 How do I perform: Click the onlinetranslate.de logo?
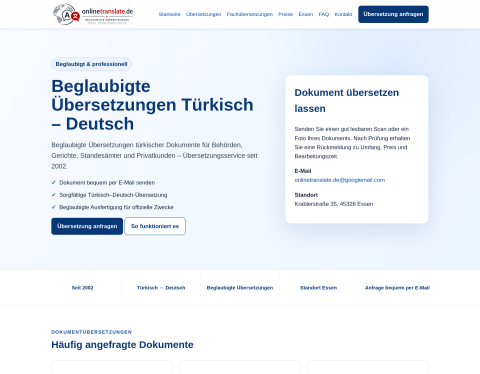click(x=93, y=14)
